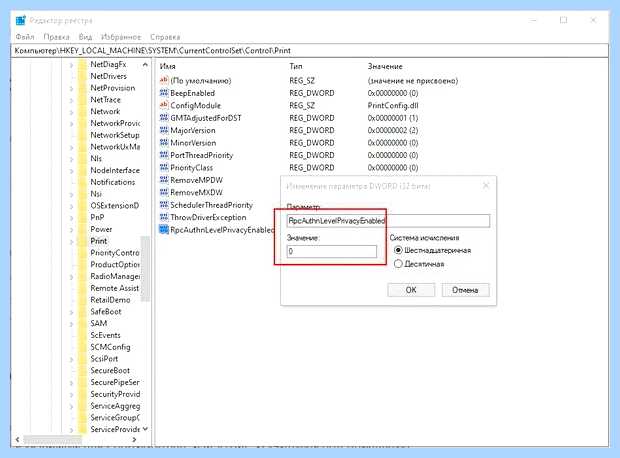Image resolution: width=620 pixels, height=458 pixels.
Task: Click the PnP folder icon
Action: point(82,218)
